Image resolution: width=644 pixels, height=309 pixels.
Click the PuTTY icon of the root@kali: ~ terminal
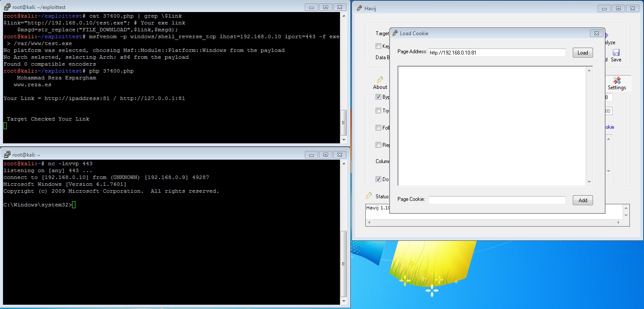click(7, 154)
